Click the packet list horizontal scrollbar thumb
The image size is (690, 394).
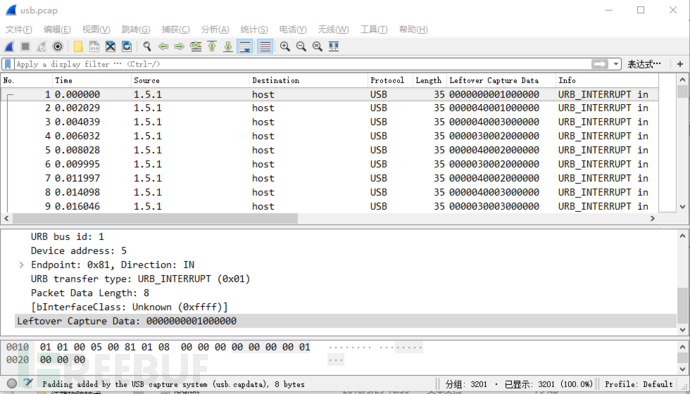pos(155,218)
